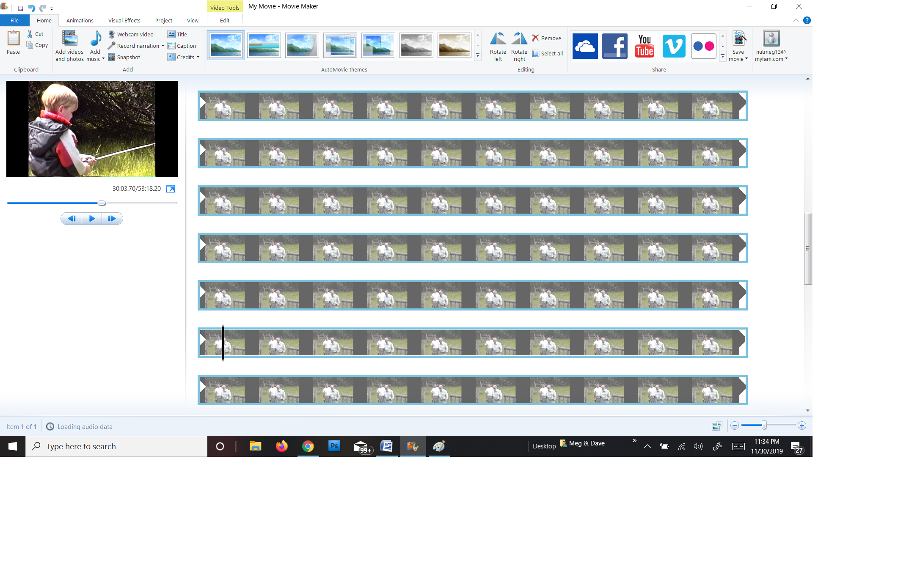Screen dimensions: 898x588
Task: Share movie to Flickr
Action: pyautogui.click(x=703, y=46)
